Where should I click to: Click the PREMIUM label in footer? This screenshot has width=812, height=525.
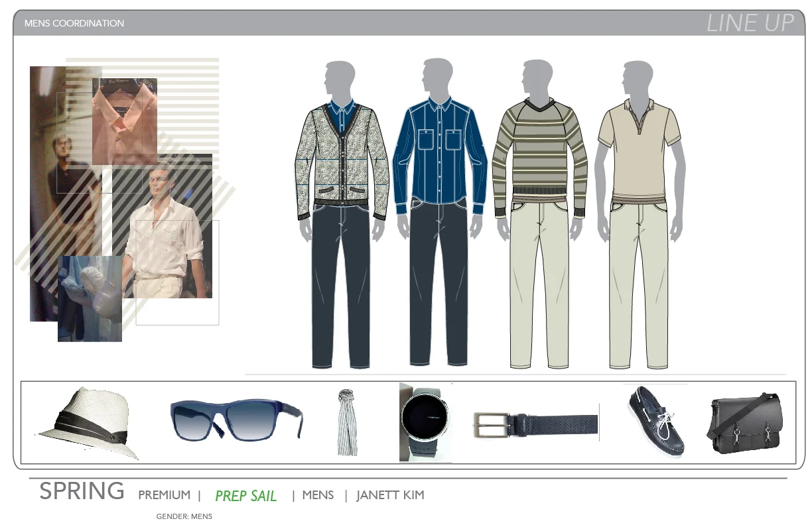coord(165,495)
